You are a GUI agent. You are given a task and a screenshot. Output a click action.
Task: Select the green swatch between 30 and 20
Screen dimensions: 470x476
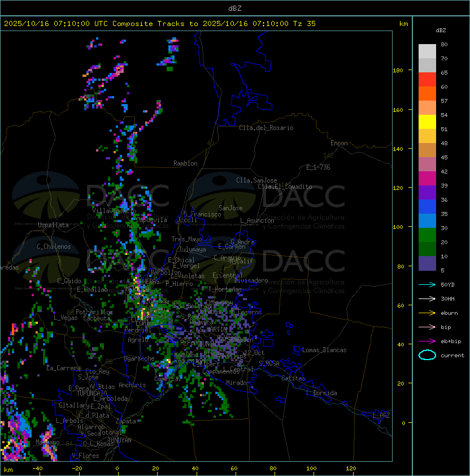[x=427, y=235]
